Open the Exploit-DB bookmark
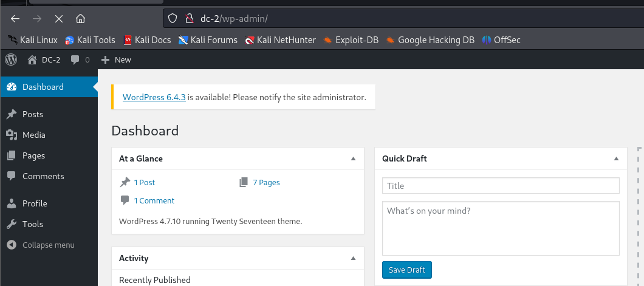Viewport: 644px width, 286px height. pos(351,40)
